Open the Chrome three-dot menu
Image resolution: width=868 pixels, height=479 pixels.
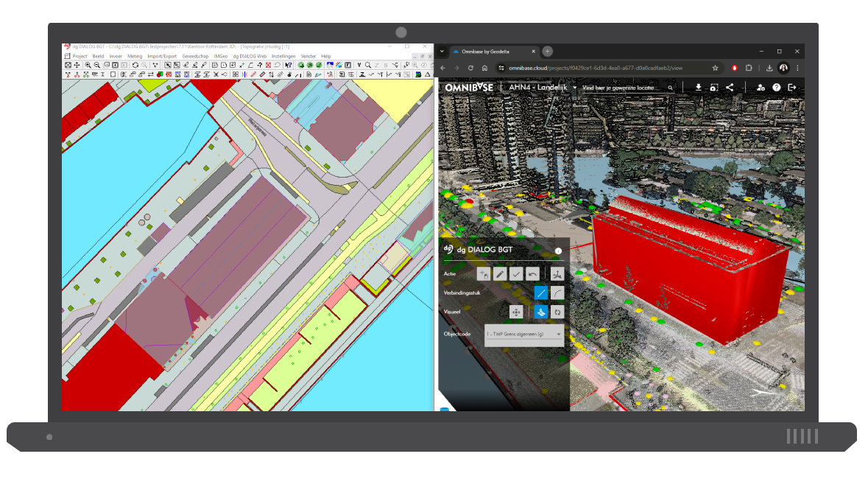click(x=797, y=67)
